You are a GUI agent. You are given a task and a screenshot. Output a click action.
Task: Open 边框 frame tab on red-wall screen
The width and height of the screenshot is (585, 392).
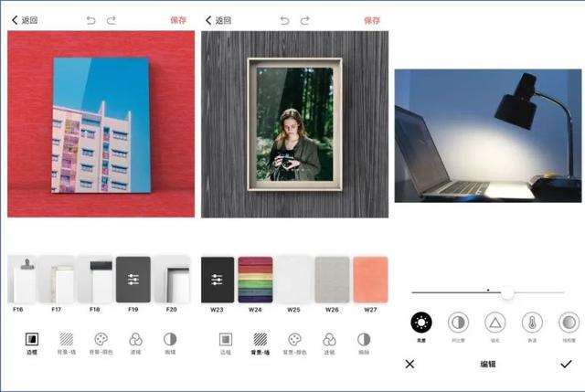tap(32, 344)
